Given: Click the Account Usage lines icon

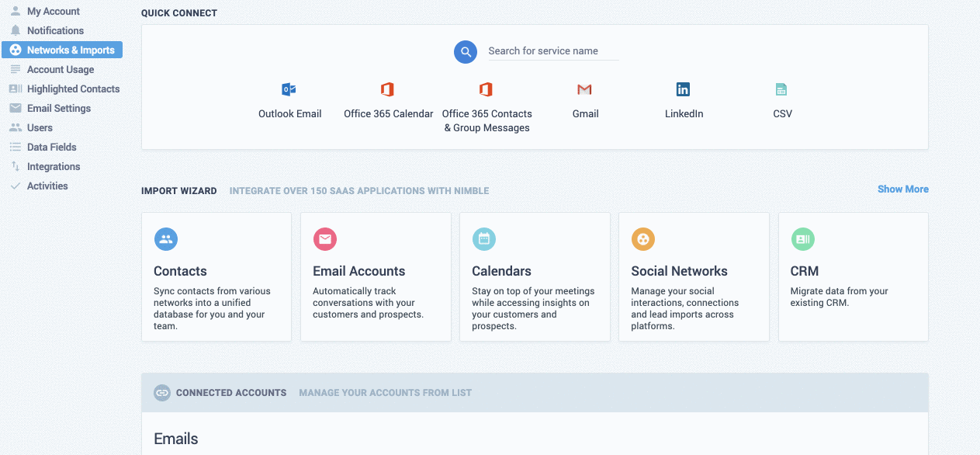Looking at the screenshot, I should coord(16,69).
